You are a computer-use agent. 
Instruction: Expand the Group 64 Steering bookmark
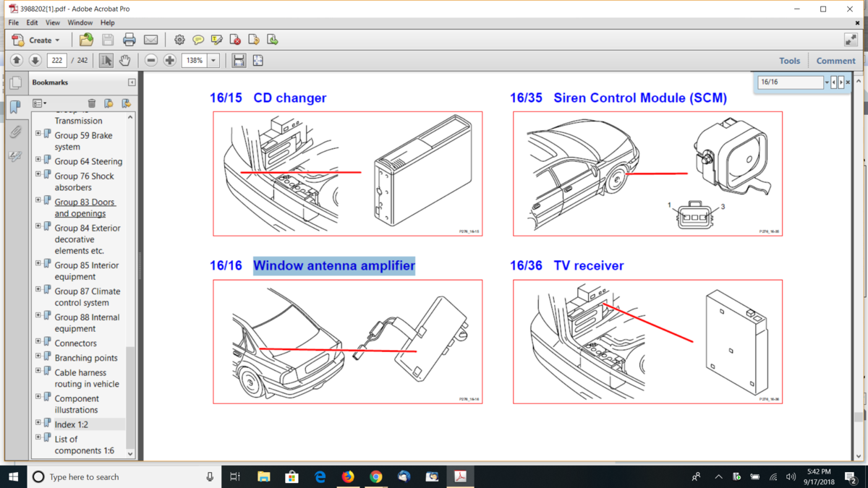pos(38,160)
